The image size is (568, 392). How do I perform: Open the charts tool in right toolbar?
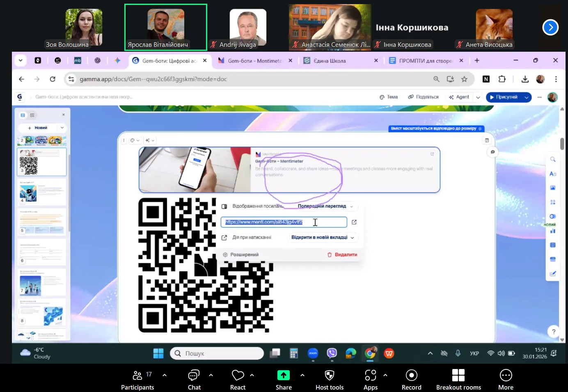pos(553,231)
